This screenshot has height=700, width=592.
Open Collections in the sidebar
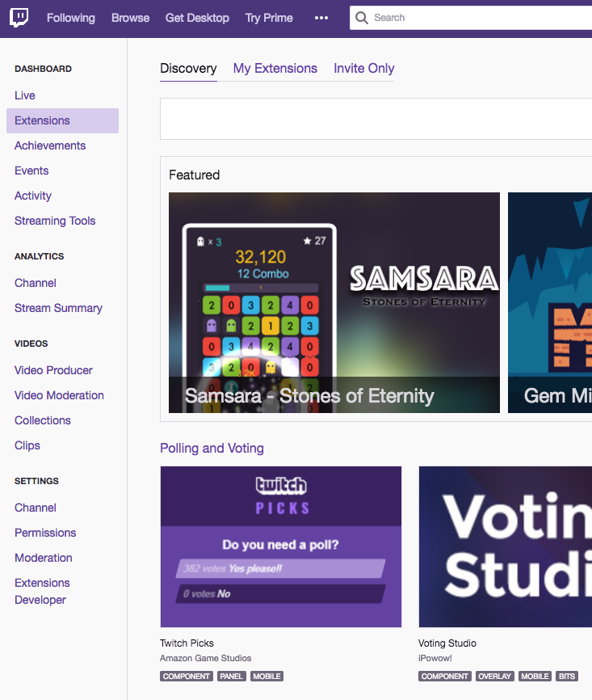42,420
